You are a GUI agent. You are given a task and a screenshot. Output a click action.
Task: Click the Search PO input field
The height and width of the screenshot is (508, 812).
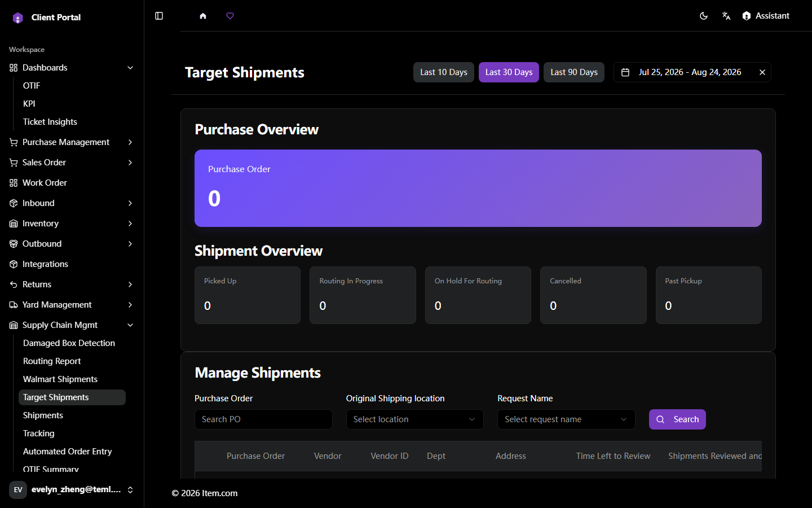(x=263, y=419)
